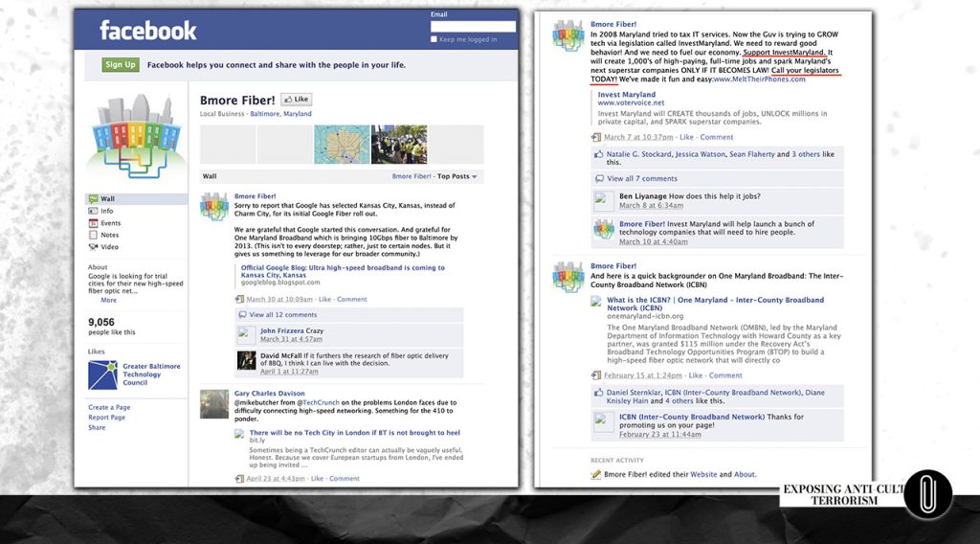Screen dimensions: 980x544
Task: Click the March 7 at 10:37pm timestamp
Action: tap(638, 138)
